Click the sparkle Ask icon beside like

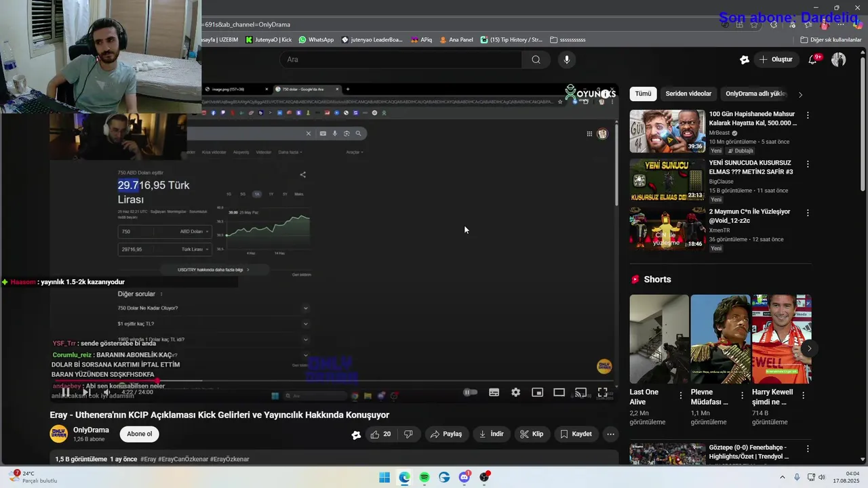tap(356, 434)
